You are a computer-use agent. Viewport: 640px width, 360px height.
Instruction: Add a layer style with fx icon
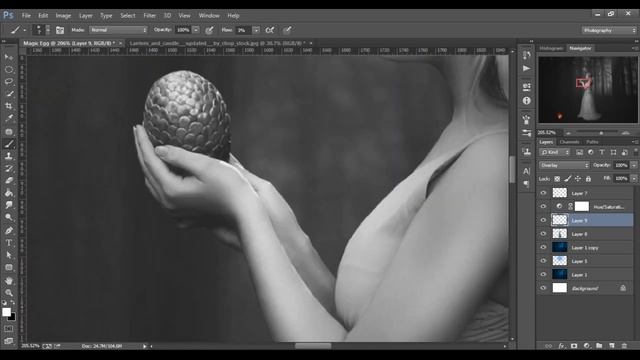(x=561, y=346)
